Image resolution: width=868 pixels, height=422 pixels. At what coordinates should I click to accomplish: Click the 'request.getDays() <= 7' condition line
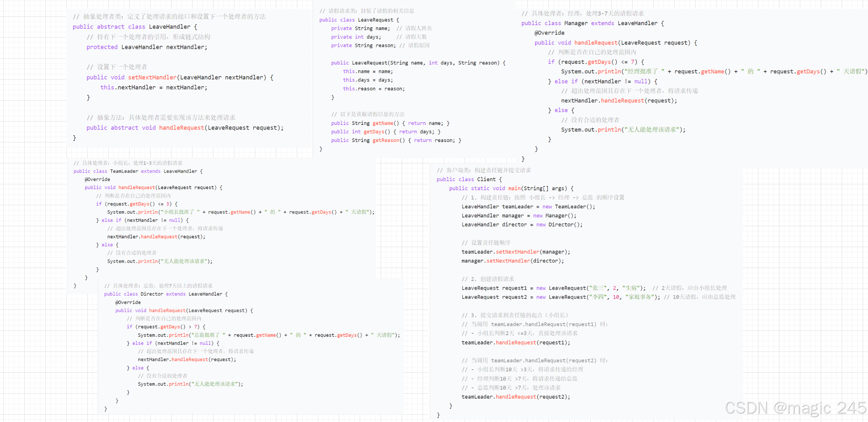596,62
